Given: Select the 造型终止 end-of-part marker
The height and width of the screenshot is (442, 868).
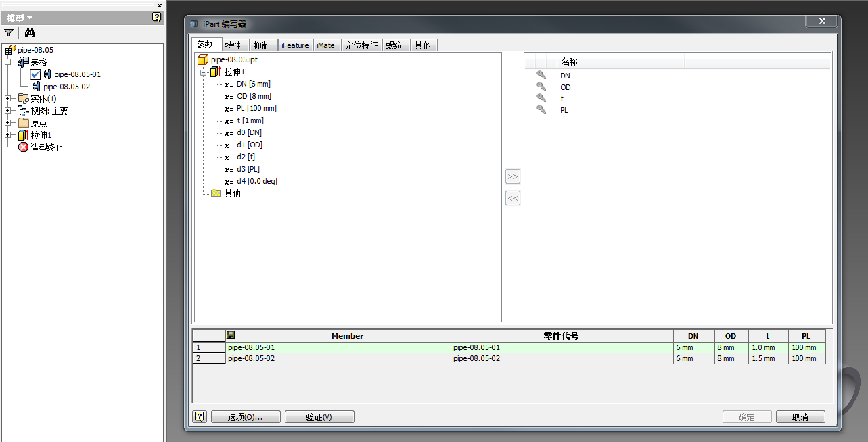Looking at the screenshot, I should 46,147.
